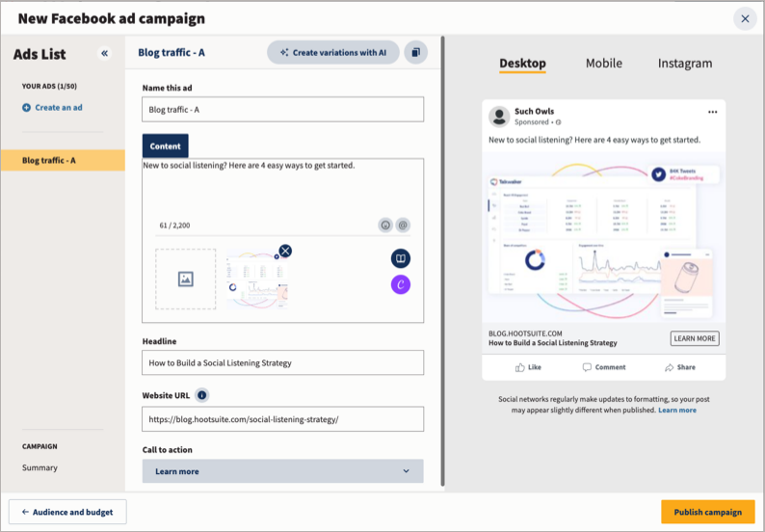The image size is (765, 532).
Task: Go back to Audience and budget
Action: [67, 512]
